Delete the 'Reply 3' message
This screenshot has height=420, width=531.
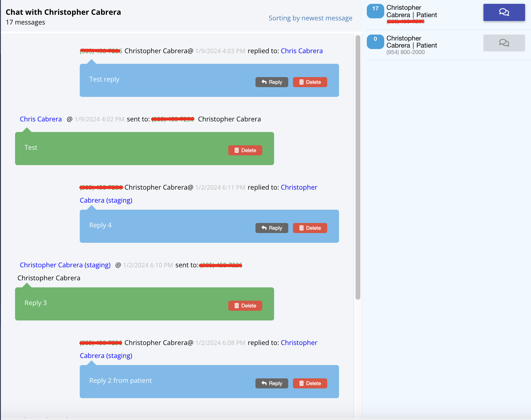coord(245,306)
